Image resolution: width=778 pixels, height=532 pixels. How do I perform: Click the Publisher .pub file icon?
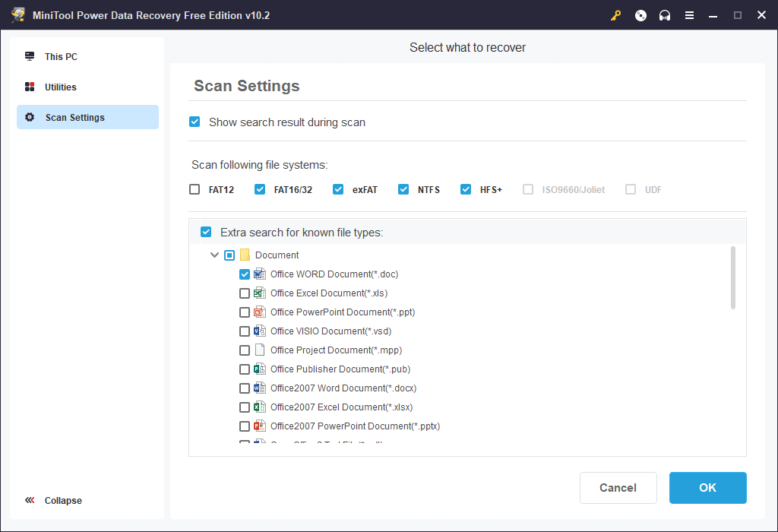260,369
